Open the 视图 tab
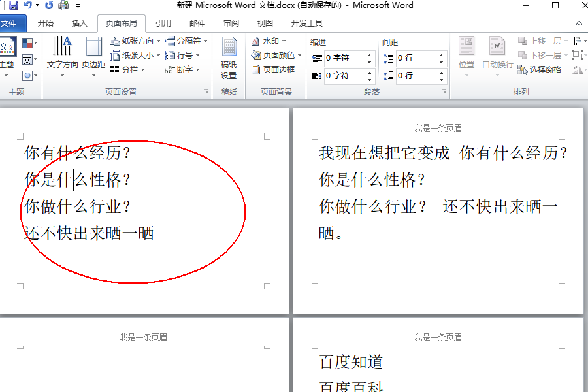This screenshot has height=392, width=588. click(265, 24)
